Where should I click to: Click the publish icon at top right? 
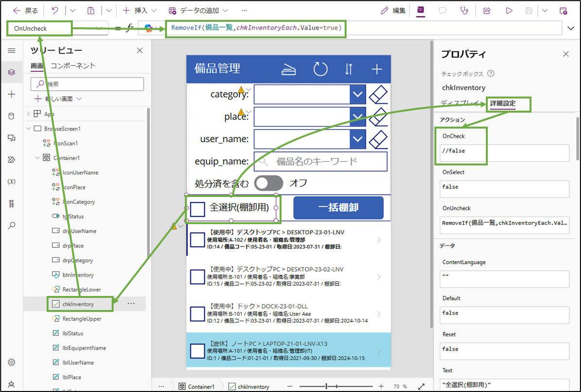click(563, 10)
